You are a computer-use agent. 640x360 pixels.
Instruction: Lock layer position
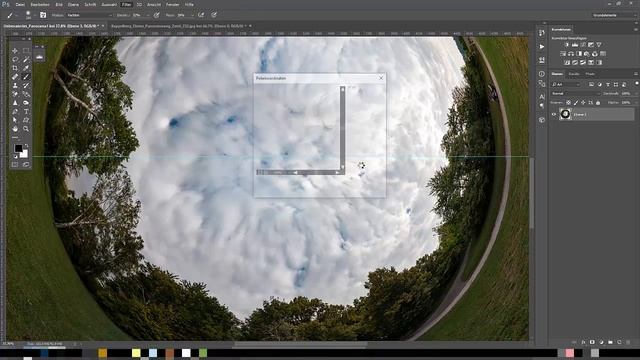[x=583, y=103]
